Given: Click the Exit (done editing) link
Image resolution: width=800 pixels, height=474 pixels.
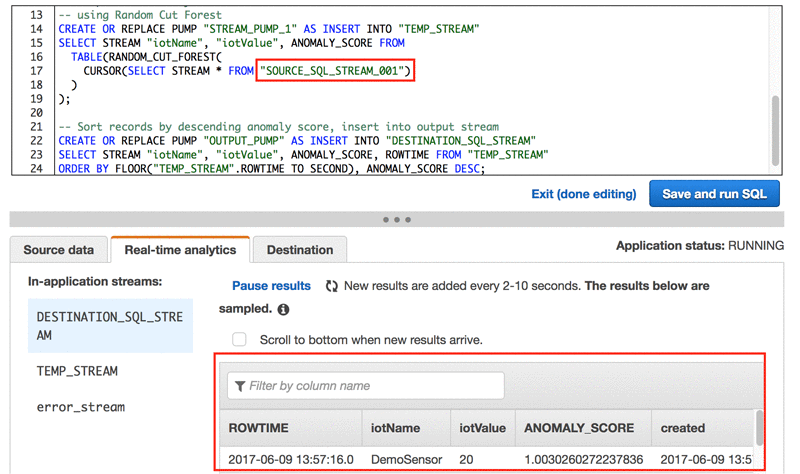Looking at the screenshot, I should point(584,194).
